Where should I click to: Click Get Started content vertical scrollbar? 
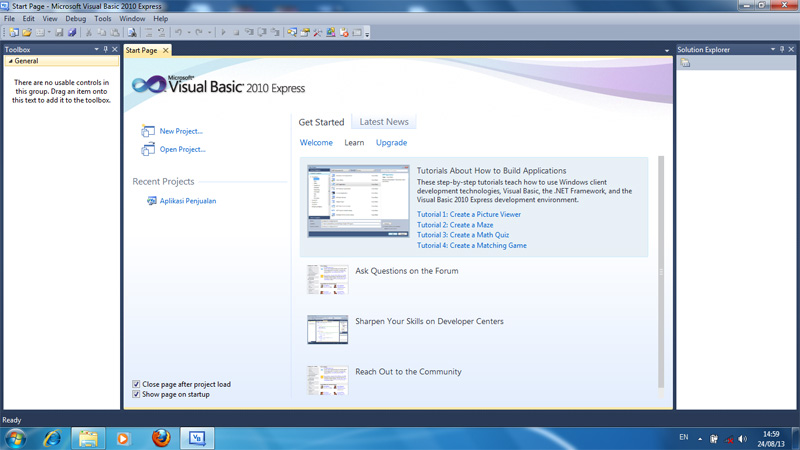point(661,273)
